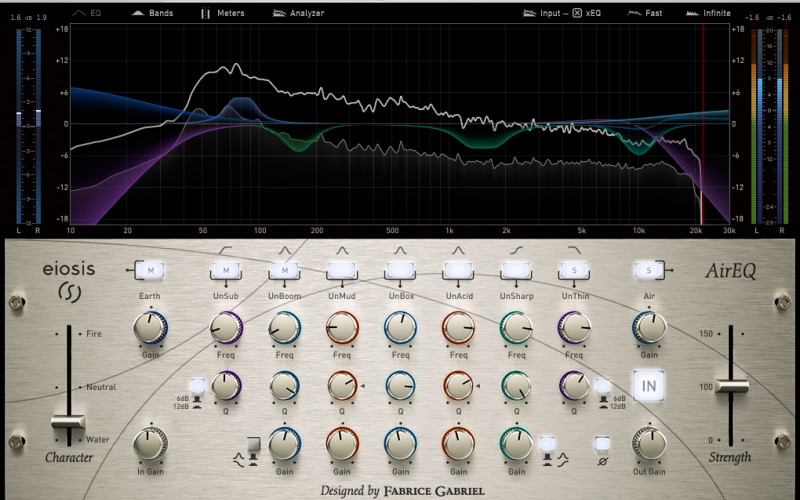Open the Fast analyzer speed selector
The height and width of the screenshot is (500, 800).
pyautogui.click(x=644, y=13)
